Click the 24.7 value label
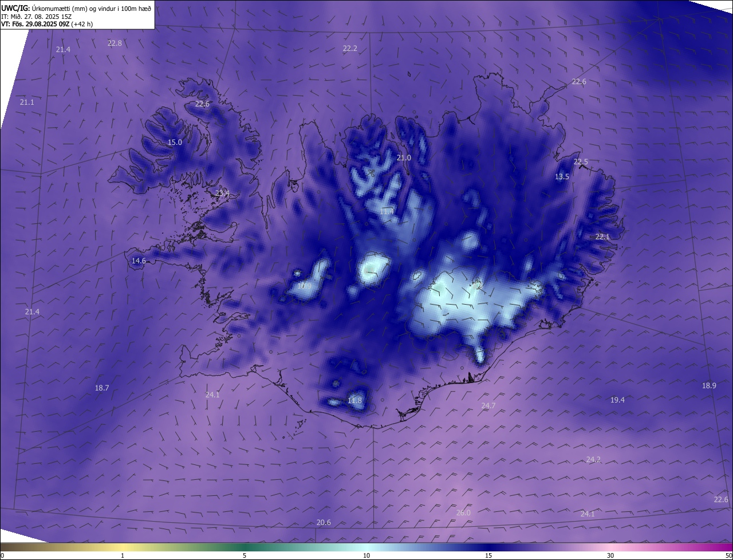The height and width of the screenshot is (560, 733). point(488,405)
